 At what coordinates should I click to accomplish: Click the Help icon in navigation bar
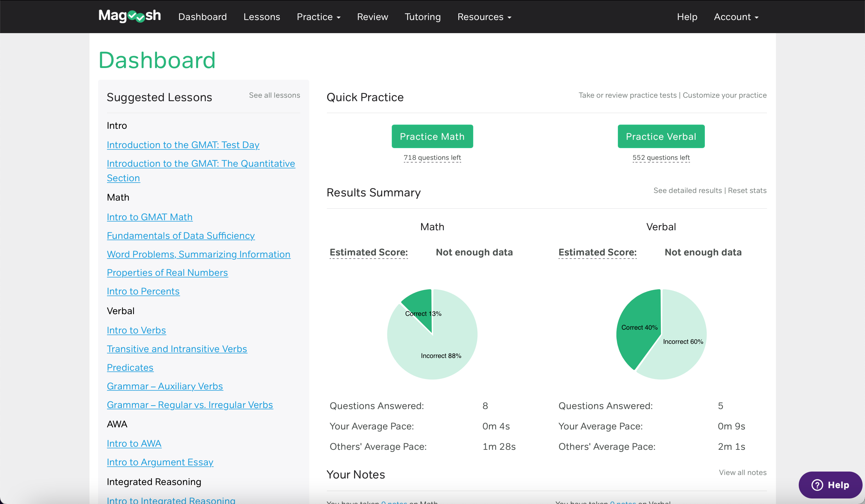[x=687, y=17]
